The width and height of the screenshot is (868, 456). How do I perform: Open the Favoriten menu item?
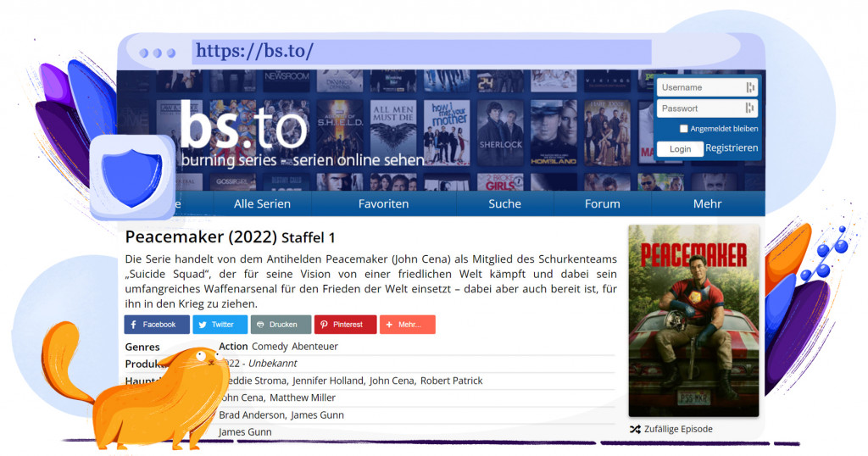coord(383,203)
